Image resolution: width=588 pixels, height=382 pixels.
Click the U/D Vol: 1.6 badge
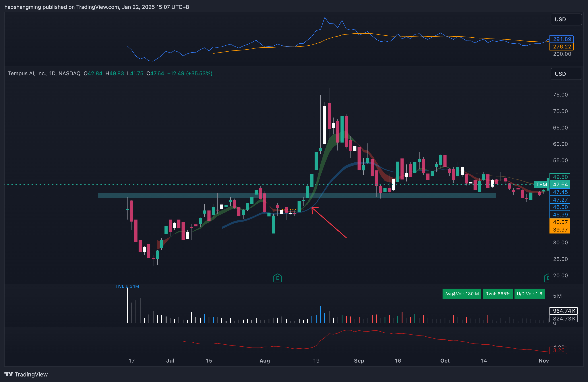tap(529, 294)
